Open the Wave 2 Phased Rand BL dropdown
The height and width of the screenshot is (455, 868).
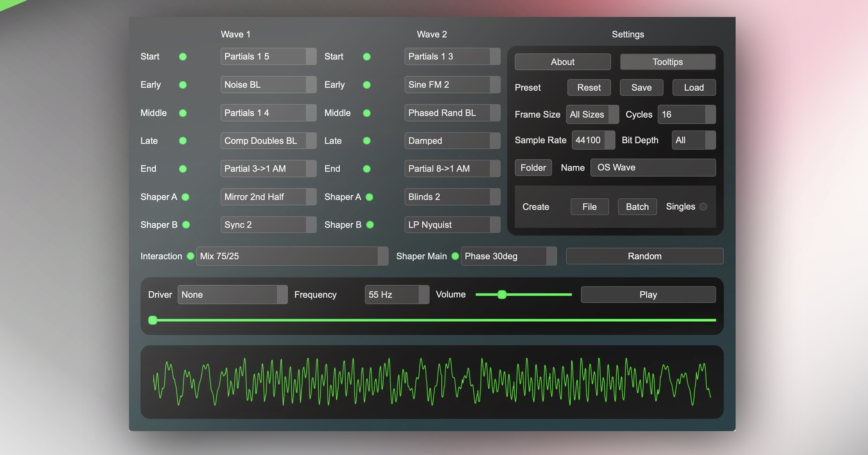click(x=452, y=113)
